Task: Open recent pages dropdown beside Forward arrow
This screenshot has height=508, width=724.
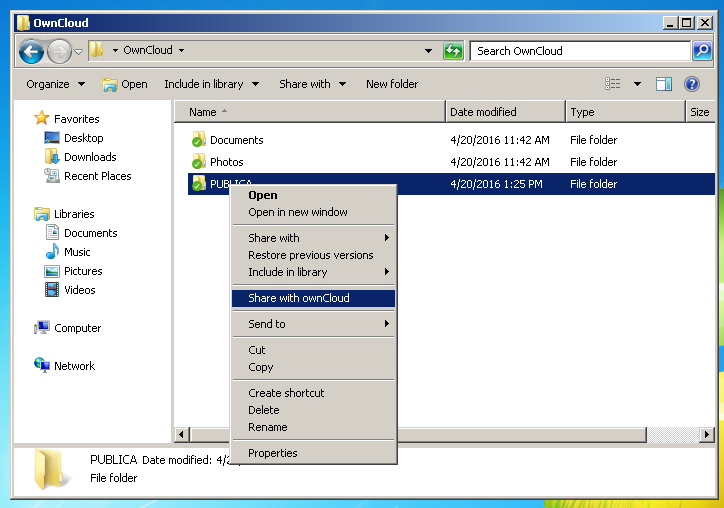Action: click(78, 51)
